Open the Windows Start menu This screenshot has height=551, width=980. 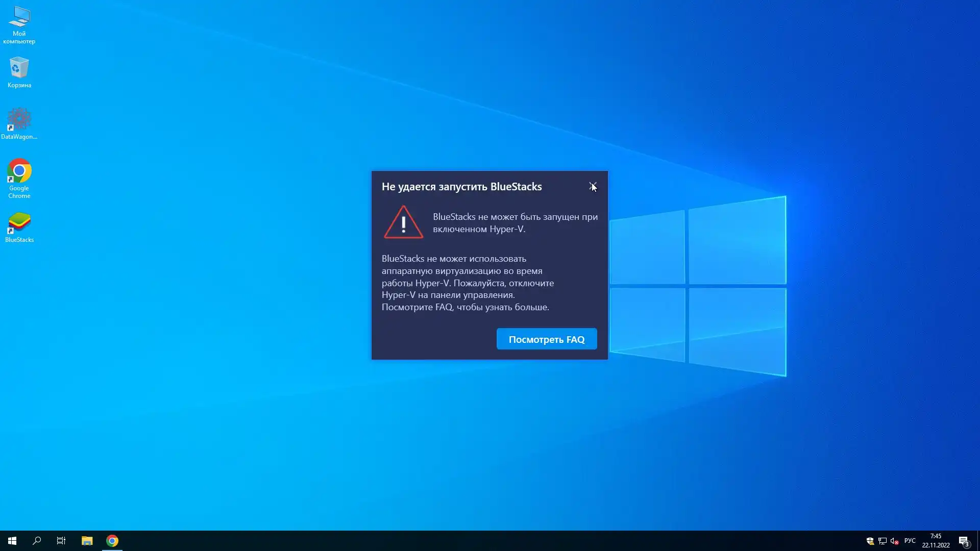[x=12, y=541]
